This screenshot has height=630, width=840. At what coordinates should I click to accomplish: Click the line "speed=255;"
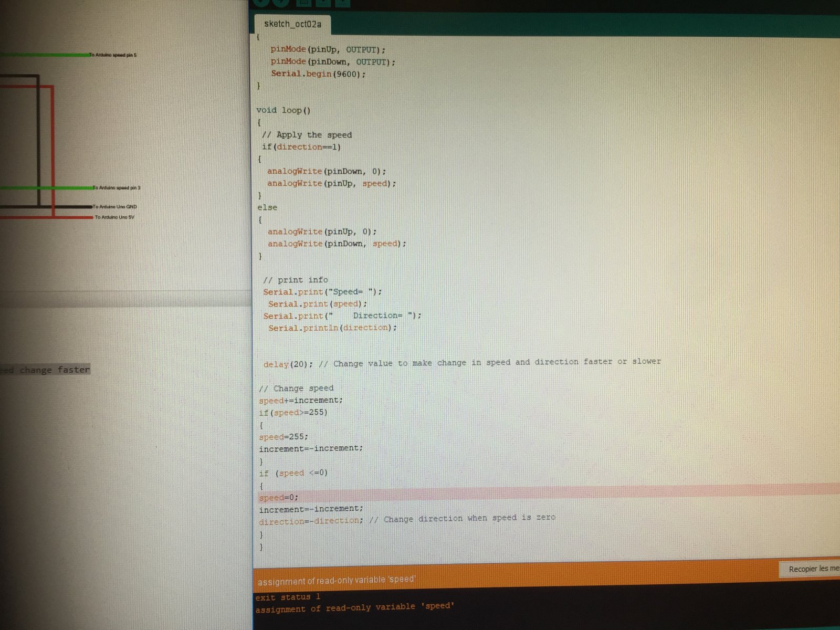(283, 437)
